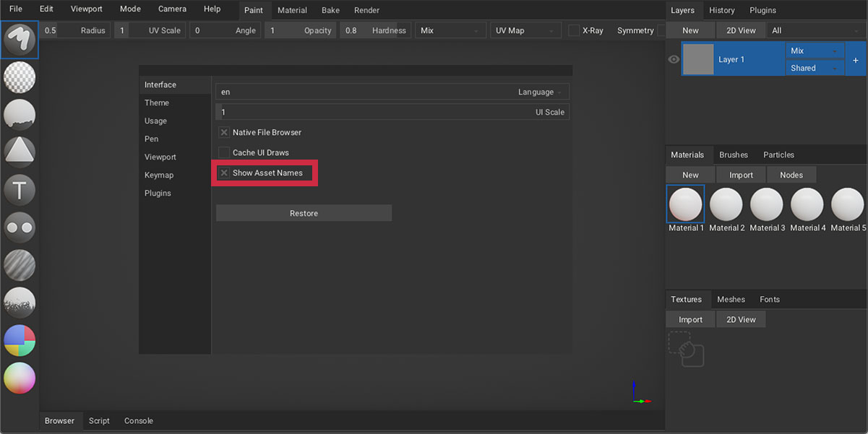The width and height of the screenshot is (868, 434).
Task: Toggle Show Asset Names checkbox
Action: (x=224, y=173)
